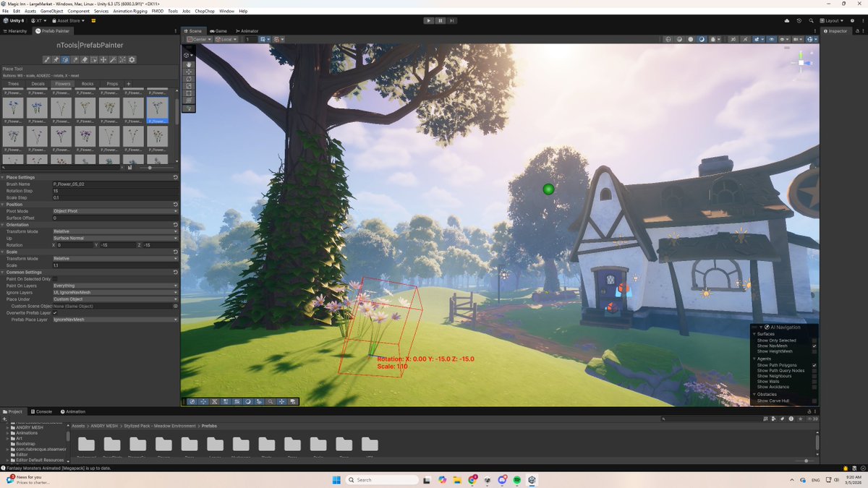The image size is (868, 488).
Task: Open File Explorer in taskbar
Action: (x=458, y=479)
